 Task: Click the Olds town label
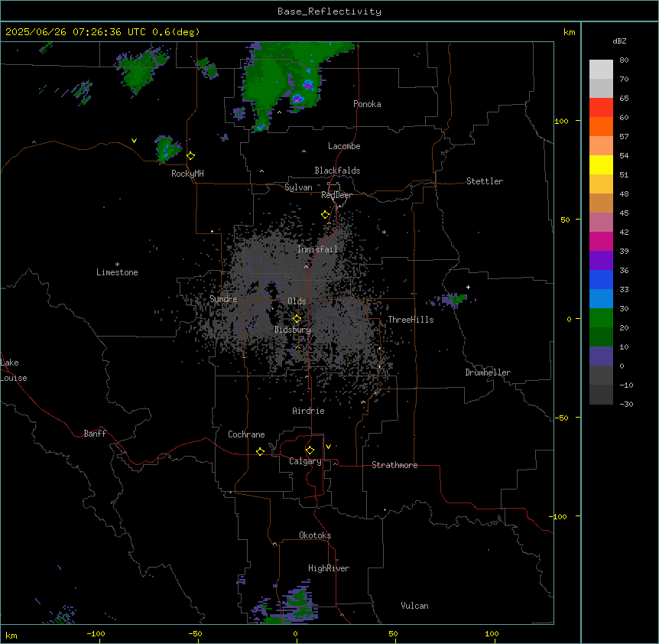(x=297, y=301)
